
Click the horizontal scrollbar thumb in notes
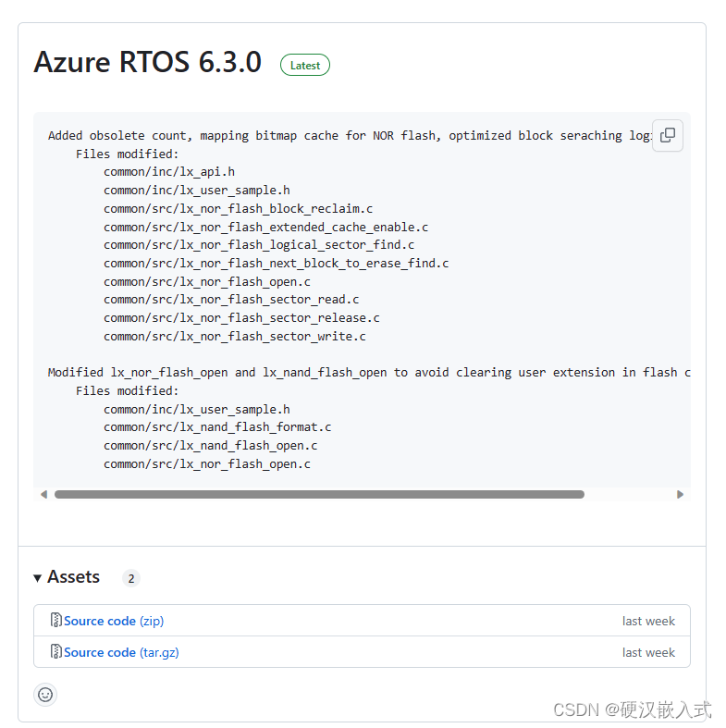pyautogui.click(x=319, y=495)
